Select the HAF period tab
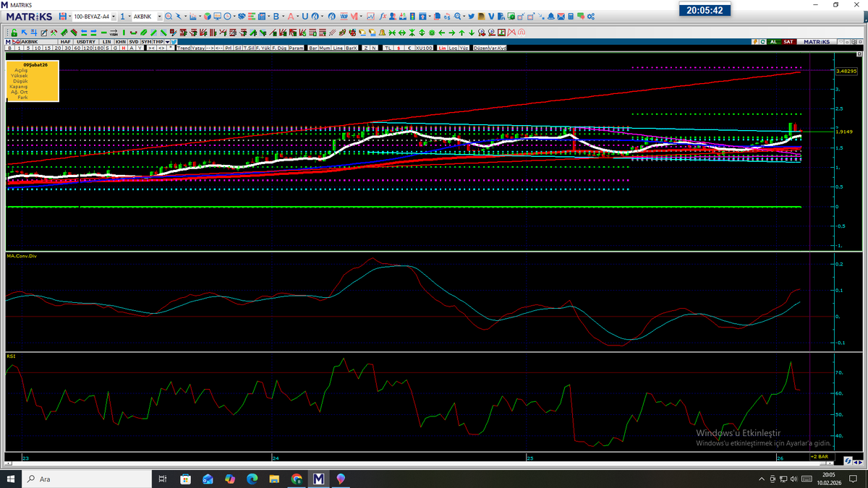 click(x=65, y=41)
